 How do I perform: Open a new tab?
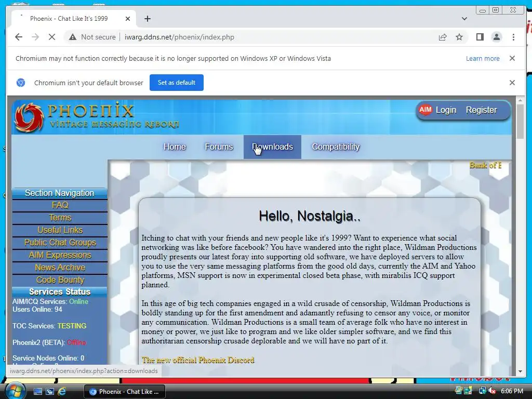click(x=147, y=19)
